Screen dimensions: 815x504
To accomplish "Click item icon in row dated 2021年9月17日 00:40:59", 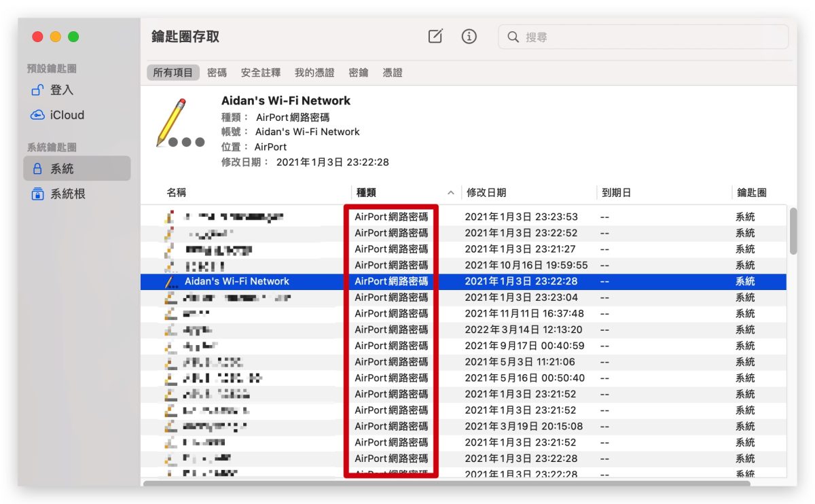I will pos(171,346).
